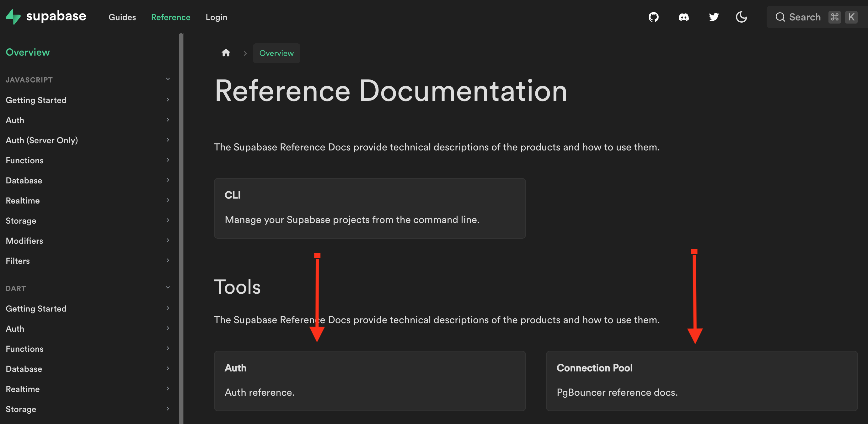Screen dimensions: 868x424
Task: Toggle dark mode with the moon icon
Action: (x=741, y=17)
